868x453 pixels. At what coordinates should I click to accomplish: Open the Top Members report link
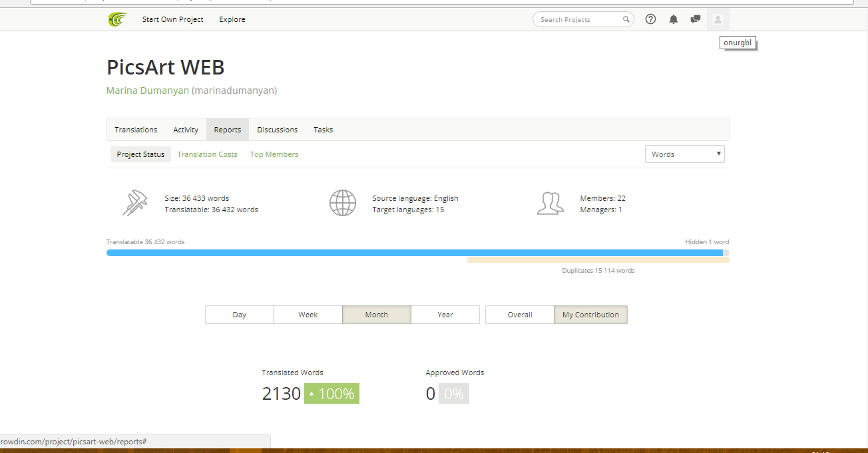click(274, 154)
